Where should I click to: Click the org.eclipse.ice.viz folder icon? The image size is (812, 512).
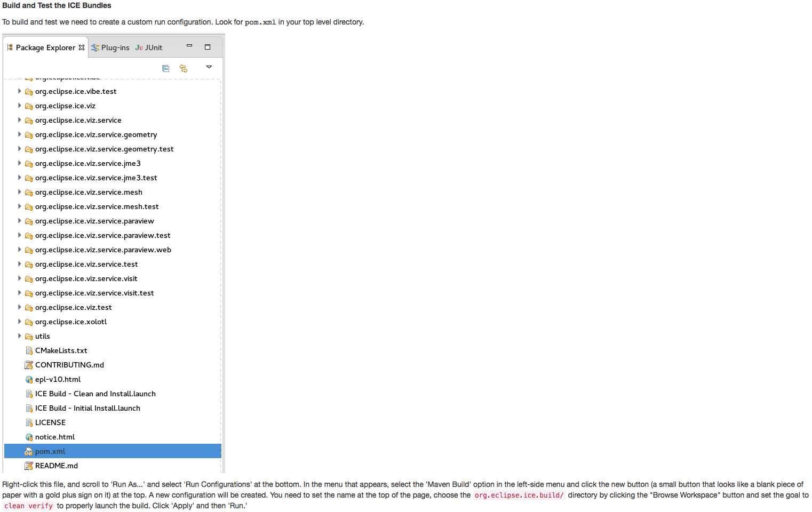pos(29,106)
